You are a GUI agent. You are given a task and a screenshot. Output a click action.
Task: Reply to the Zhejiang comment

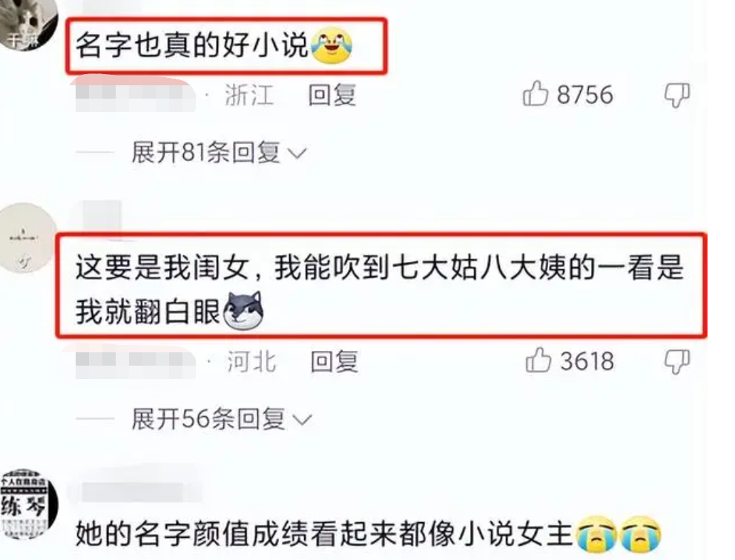coord(332,95)
